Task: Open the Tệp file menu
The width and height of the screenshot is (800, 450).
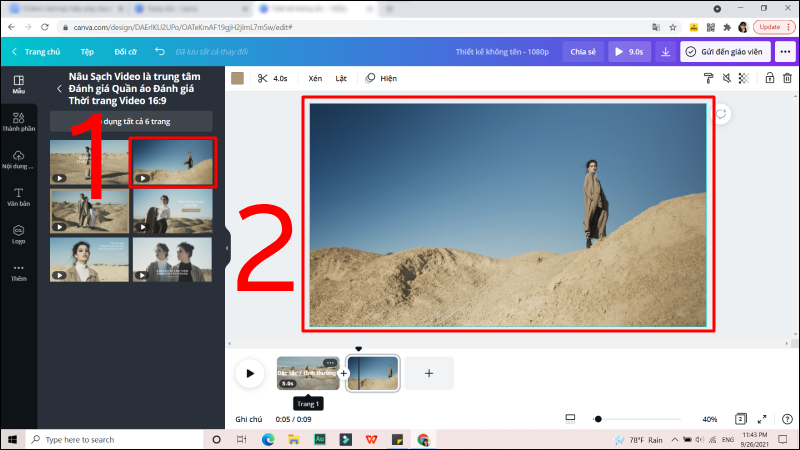Action: (x=87, y=52)
